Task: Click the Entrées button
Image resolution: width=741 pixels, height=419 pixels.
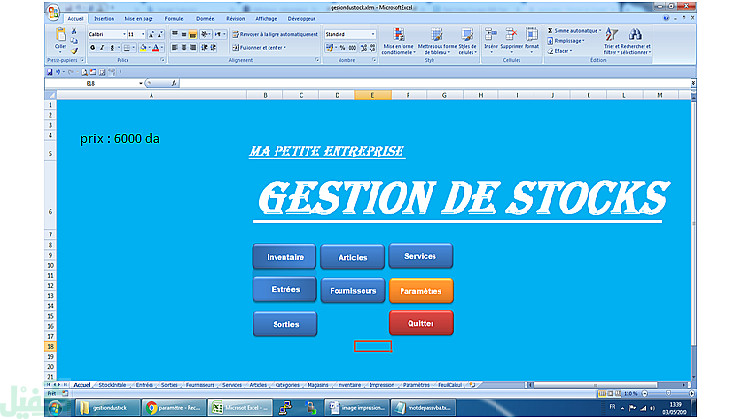Action: [285, 290]
